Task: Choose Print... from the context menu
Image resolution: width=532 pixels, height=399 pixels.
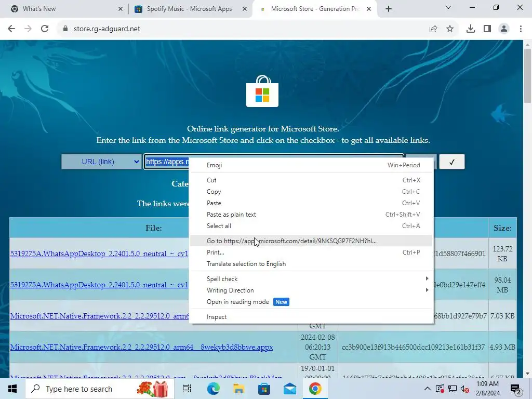Action: (312, 252)
